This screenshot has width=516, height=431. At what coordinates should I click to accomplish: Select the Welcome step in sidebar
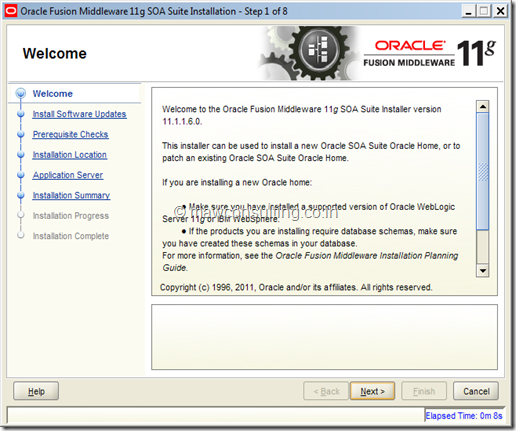pyautogui.click(x=52, y=94)
